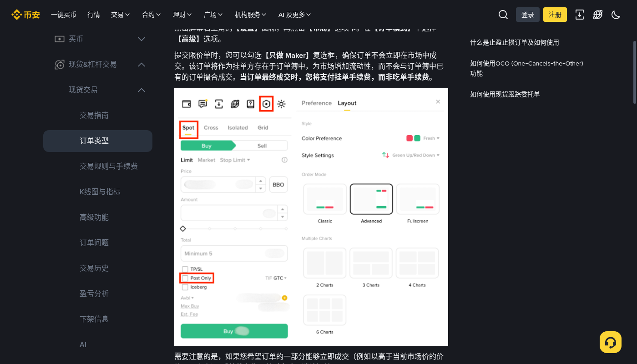Screen dimensions: 637x364
Task: Select 下架信息 in the sidebar
Action: [98, 319]
